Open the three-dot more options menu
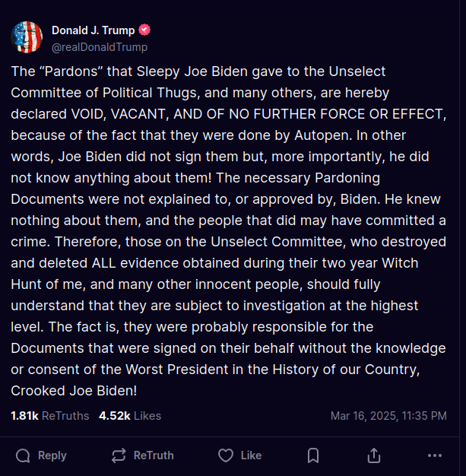 click(434, 455)
